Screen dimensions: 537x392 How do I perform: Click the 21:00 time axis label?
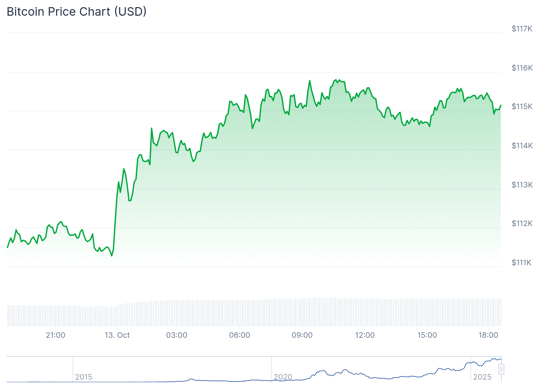pos(56,335)
